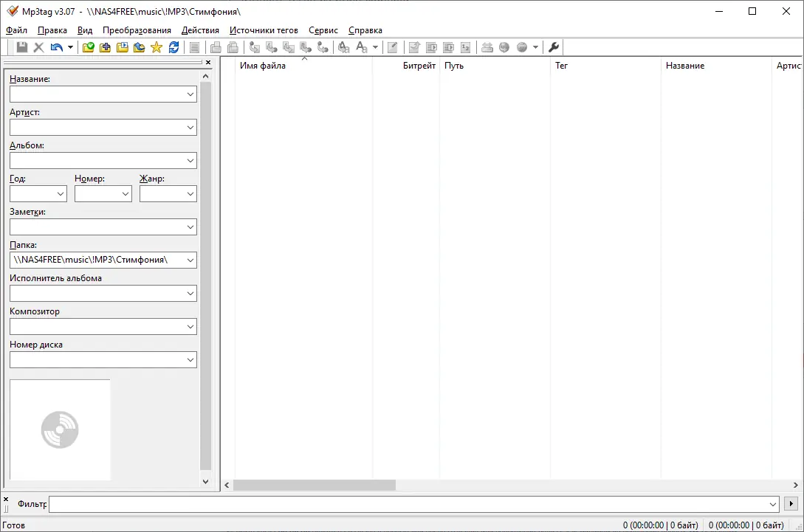Screen dimensions: 804x532
Task: Open the Вид menu
Action: click(85, 30)
